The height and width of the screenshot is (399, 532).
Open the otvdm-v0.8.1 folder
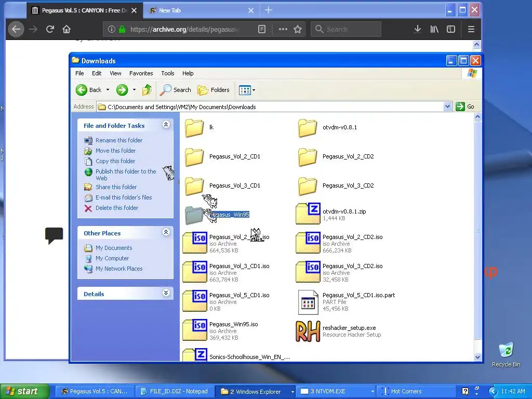pyautogui.click(x=308, y=128)
